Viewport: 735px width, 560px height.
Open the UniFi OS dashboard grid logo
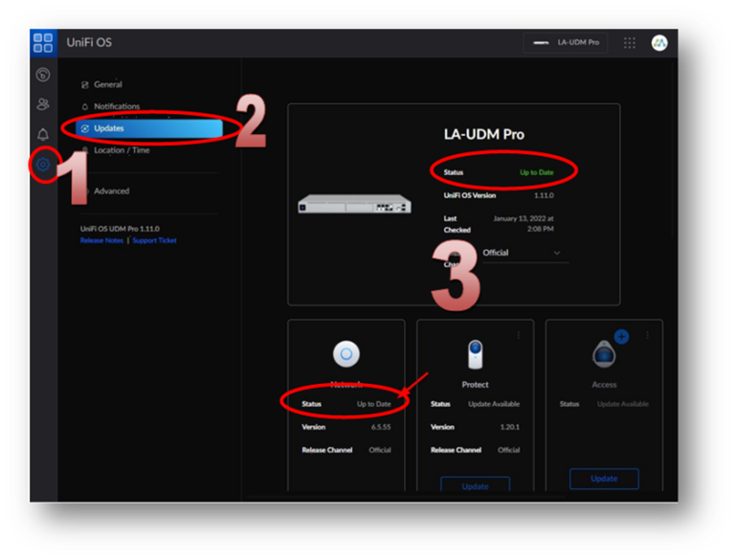[x=43, y=43]
